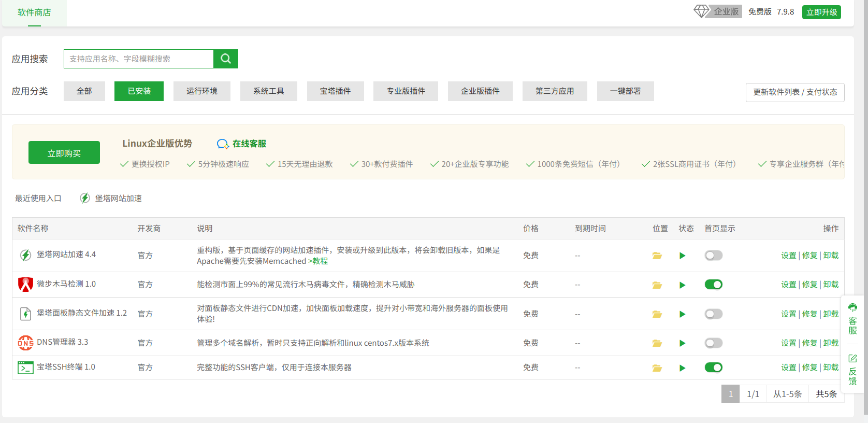Select the 系统工具 category
Image resolution: width=868 pixels, height=423 pixels.
coord(269,91)
